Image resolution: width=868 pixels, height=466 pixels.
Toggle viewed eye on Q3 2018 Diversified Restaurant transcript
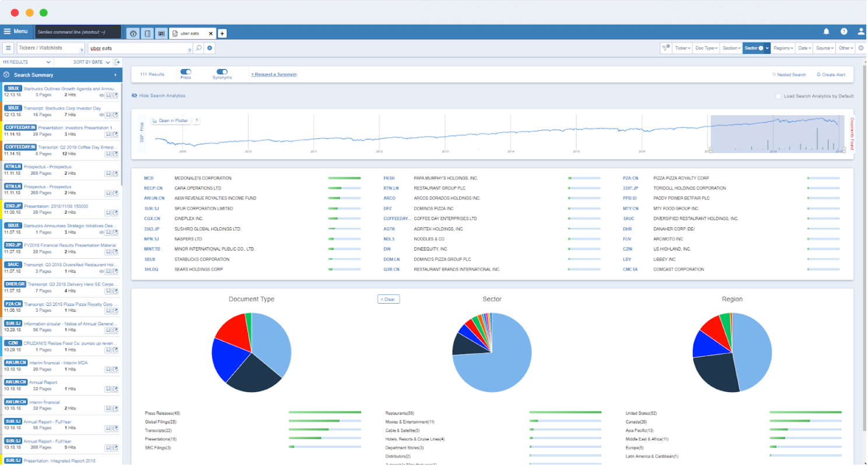101,271
